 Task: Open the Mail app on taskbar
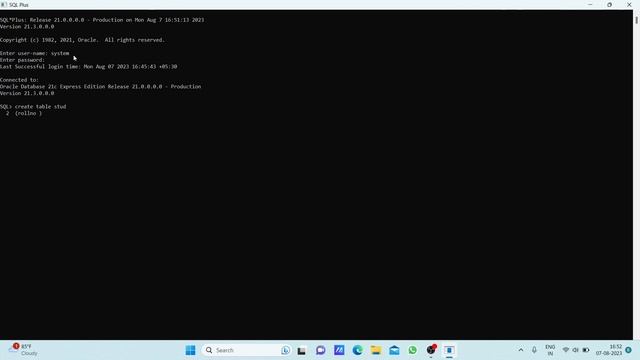pyautogui.click(x=394, y=350)
